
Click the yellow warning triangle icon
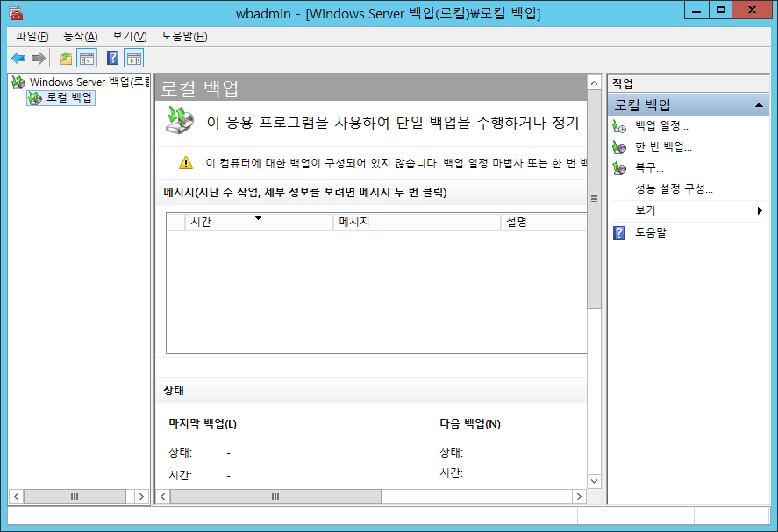pos(186,163)
